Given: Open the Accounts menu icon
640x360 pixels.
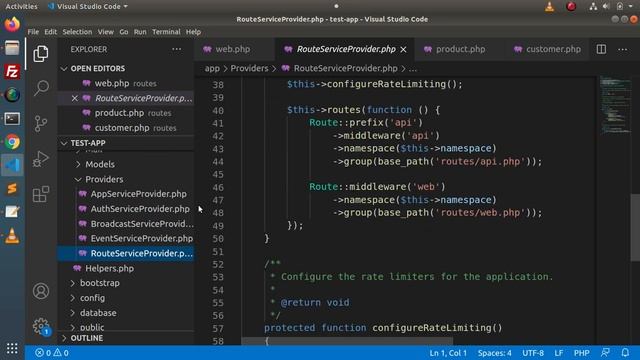Looking at the screenshot, I should tap(41, 291).
